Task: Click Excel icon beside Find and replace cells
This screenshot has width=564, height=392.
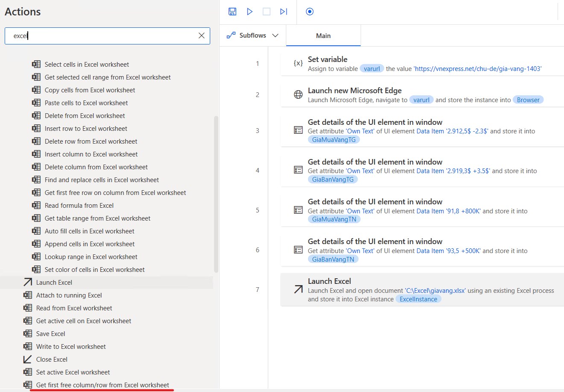Action: pos(36,180)
